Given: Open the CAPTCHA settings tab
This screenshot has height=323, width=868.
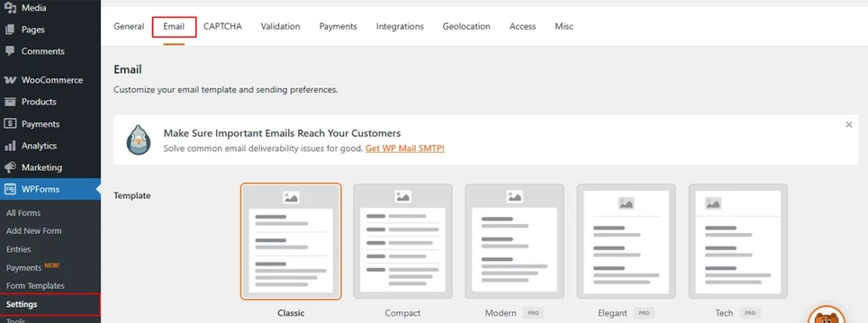Looking at the screenshot, I should coord(223,26).
